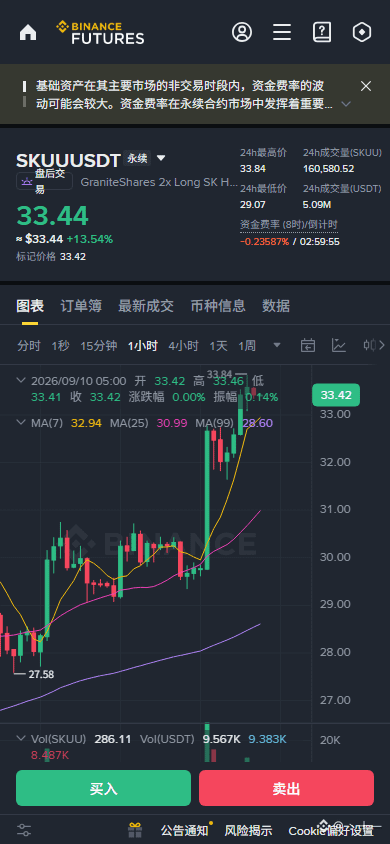Open the help guide book icon
Viewport: 390px width, 844px height.
[322, 32]
